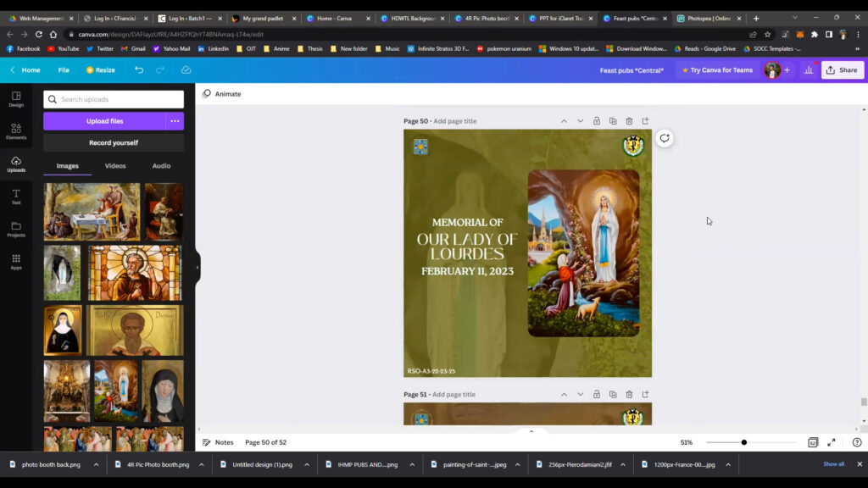This screenshot has height=488, width=868.
Task: Click the vertical scrollbar thumb of canvas
Action: coord(864,402)
